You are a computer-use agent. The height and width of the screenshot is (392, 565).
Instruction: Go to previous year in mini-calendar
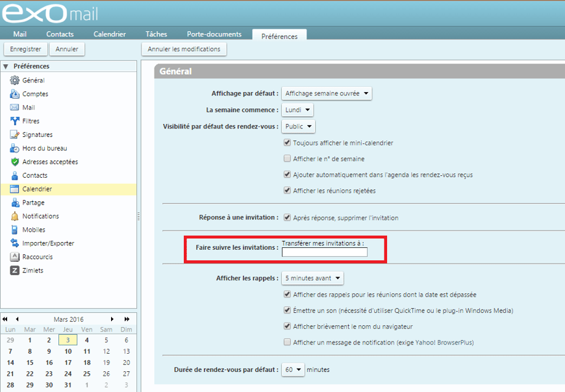(5, 319)
